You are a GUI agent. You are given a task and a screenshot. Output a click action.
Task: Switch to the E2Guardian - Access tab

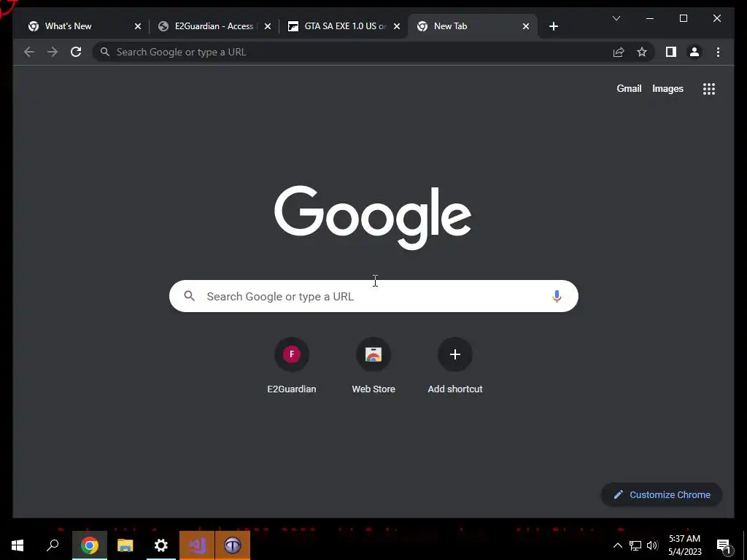click(x=214, y=26)
